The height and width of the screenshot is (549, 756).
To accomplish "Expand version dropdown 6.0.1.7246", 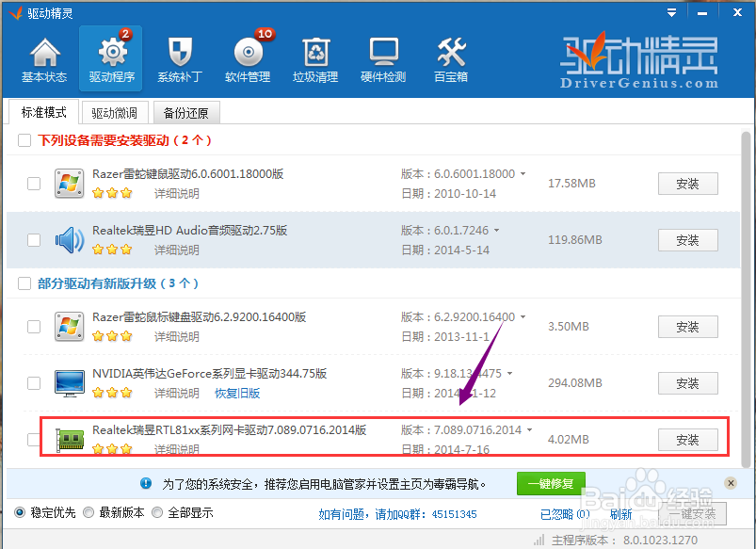I will [496, 230].
